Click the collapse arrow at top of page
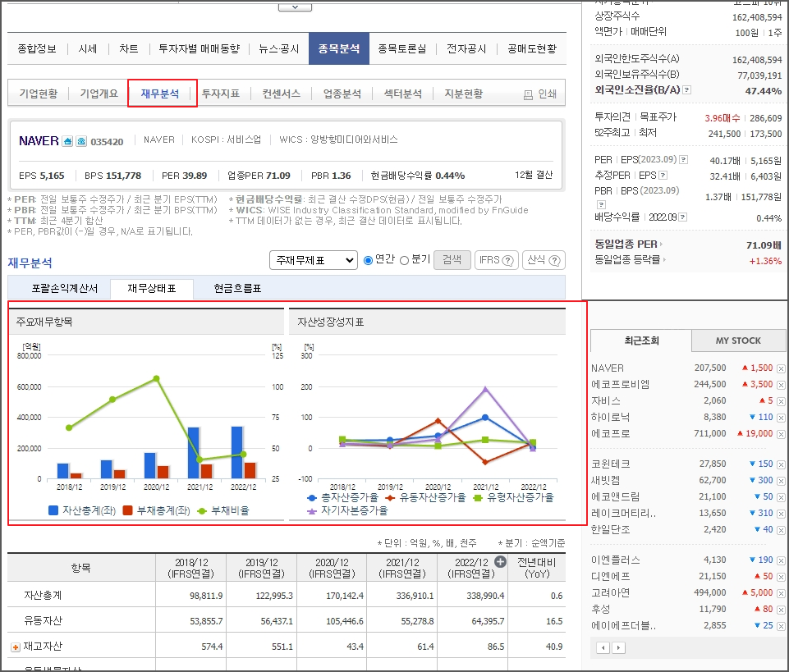 click(295, 7)
